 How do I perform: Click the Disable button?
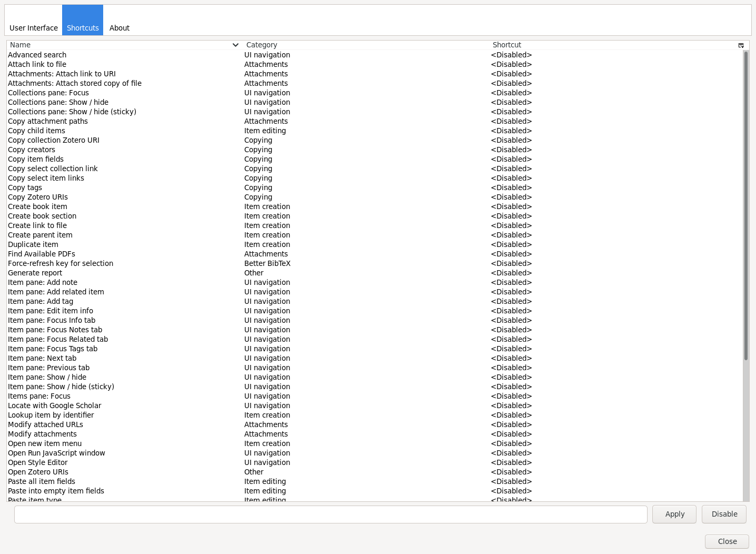724,514
